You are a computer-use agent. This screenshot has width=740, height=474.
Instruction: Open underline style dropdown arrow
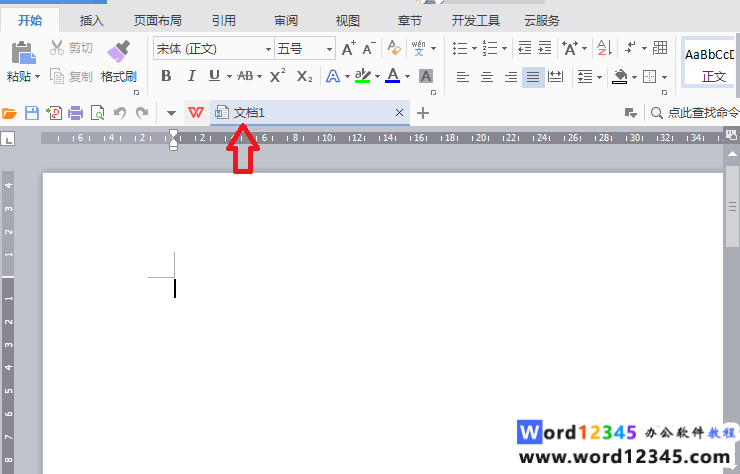(229, 76)
